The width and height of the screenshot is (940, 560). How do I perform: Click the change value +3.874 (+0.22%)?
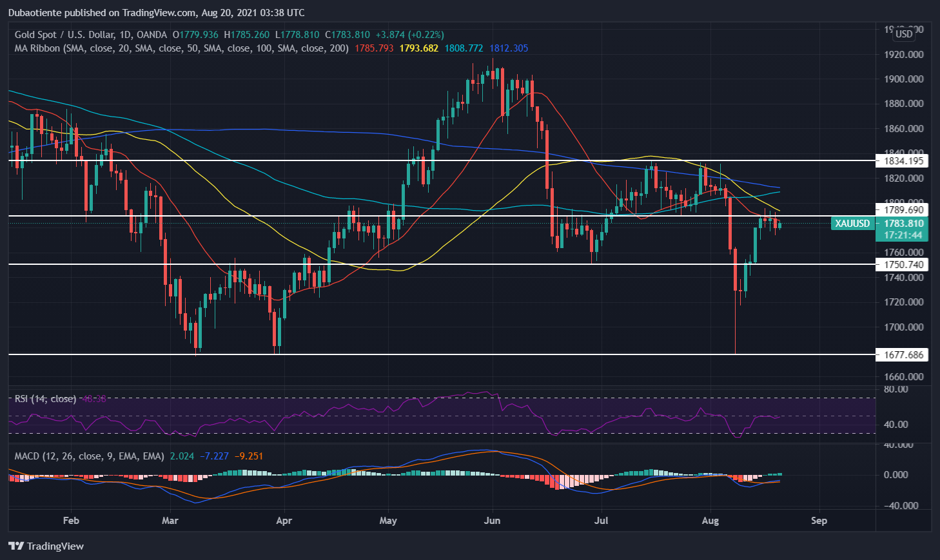pos(410,35)
